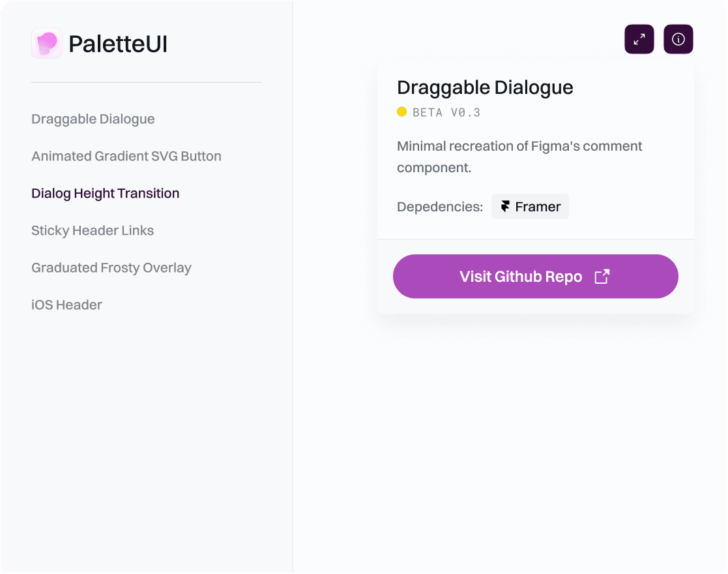Click the divider line under the PaletteUI header

click(x=147, y=83)
